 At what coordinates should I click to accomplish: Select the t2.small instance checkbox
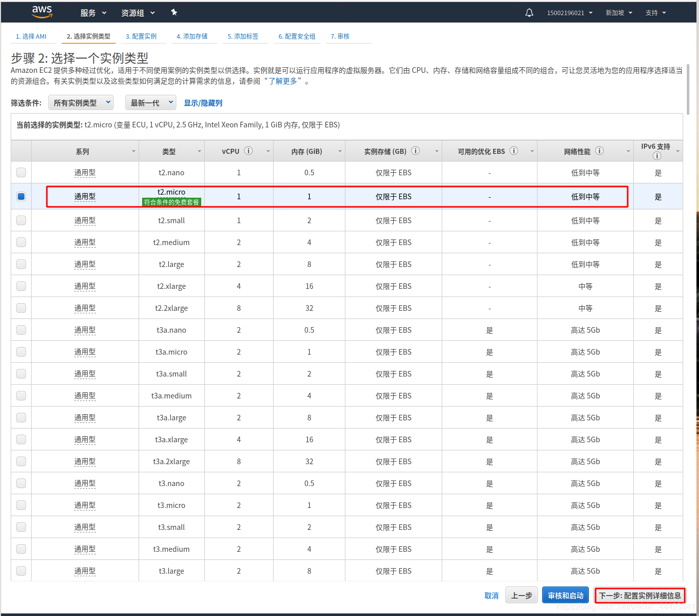pyautogui.click(x=21, y=220)
